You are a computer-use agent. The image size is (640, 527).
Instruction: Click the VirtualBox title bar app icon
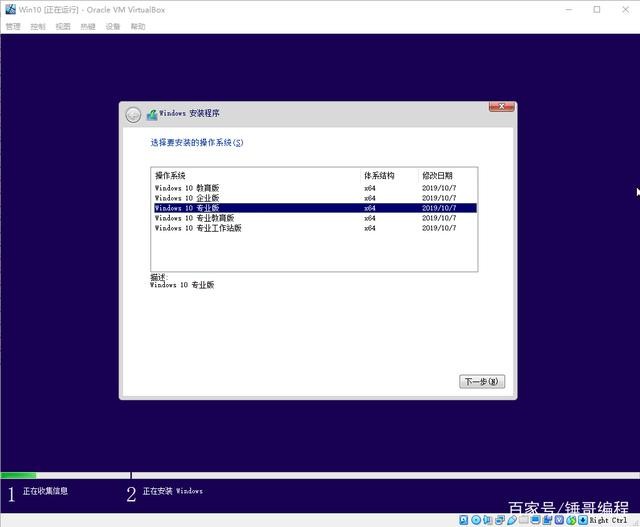(x=10, y=9)
